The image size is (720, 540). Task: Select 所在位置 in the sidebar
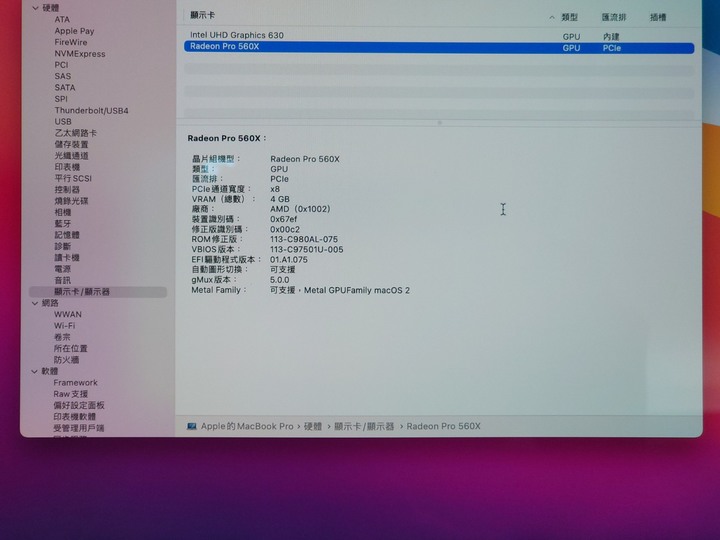70,349
